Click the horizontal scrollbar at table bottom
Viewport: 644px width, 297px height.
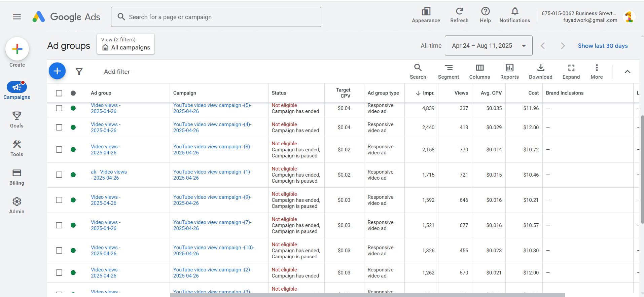pyautogui.click(x=367, y=295)
